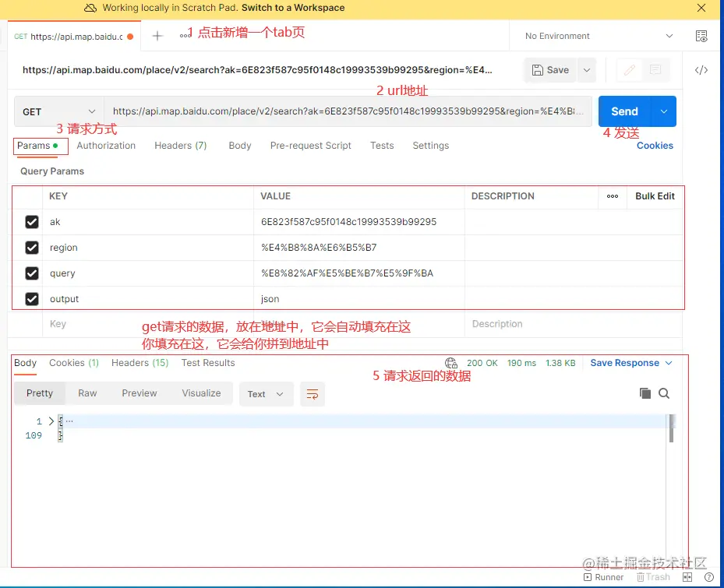The image size is (724, 588).
Task: Switch to the Authorization tab
Action: click(x=106, y=146)
